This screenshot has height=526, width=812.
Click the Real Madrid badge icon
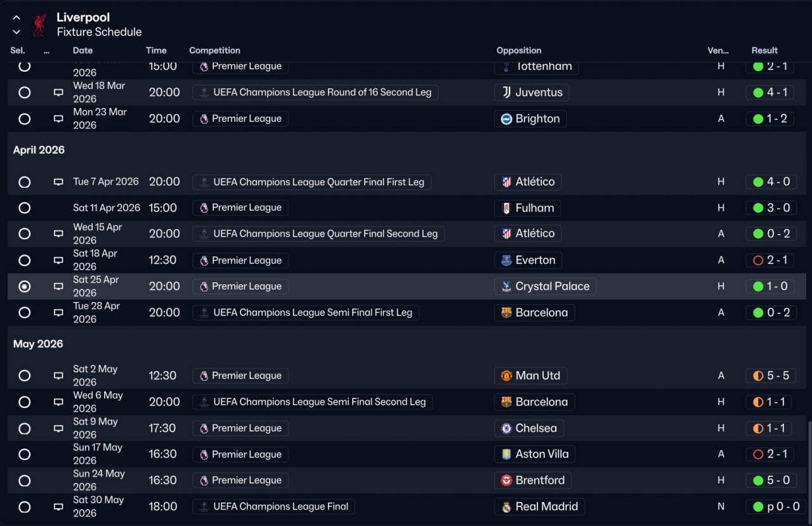[x=506, y=507]
